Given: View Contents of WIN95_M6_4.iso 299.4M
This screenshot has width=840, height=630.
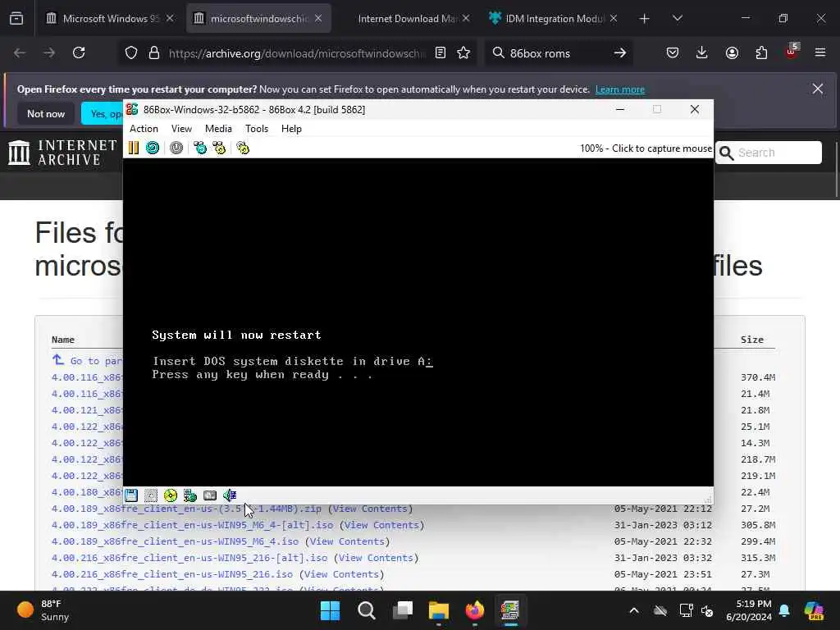Looking at the screenshot, I should click(347, 541).
